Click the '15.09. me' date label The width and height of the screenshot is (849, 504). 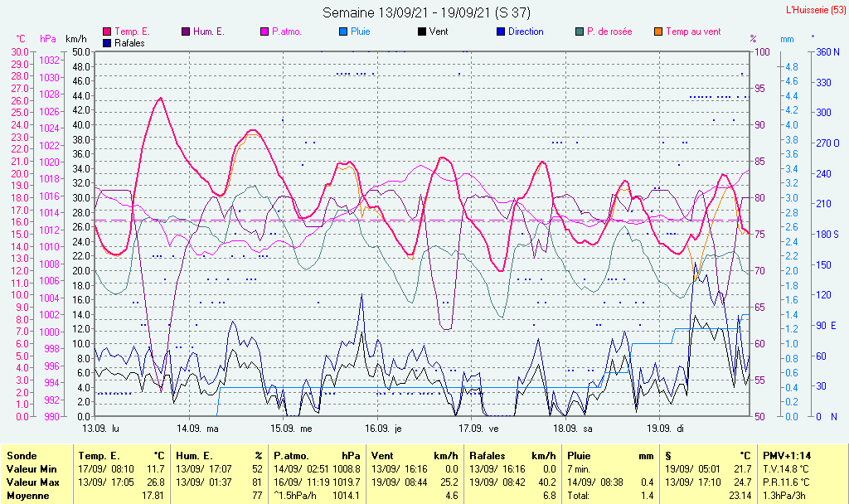pyautogui.click(x=291, y=429)
